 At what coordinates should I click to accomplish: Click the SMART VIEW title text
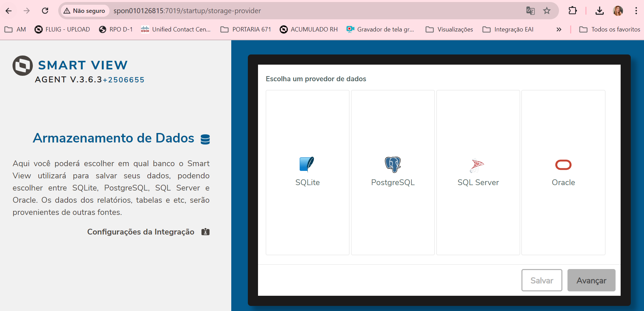pyautogui.click(x=83, y=65)
